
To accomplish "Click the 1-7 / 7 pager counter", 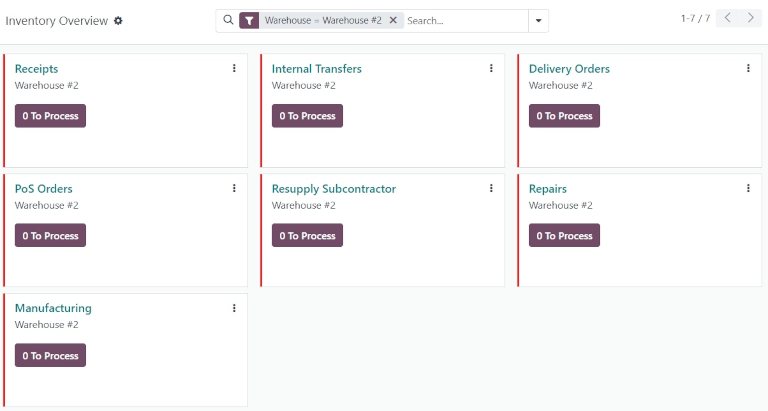I will tap(695, 19).
